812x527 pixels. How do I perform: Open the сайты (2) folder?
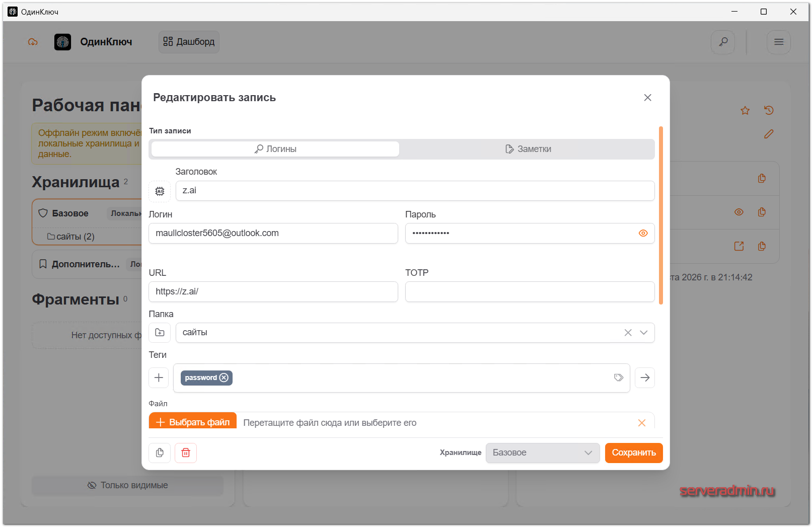click(x=71, y=237)
